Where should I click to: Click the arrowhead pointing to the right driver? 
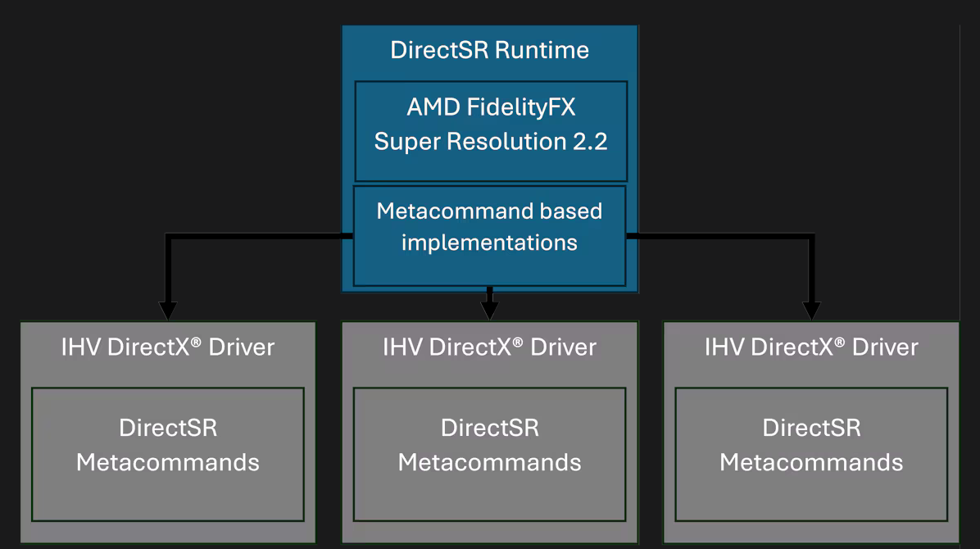811,310
